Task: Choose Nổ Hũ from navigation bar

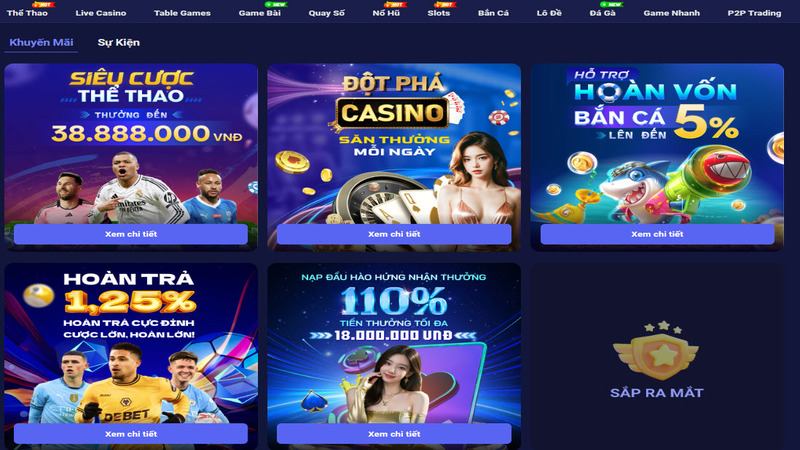Action: (386, 13)
